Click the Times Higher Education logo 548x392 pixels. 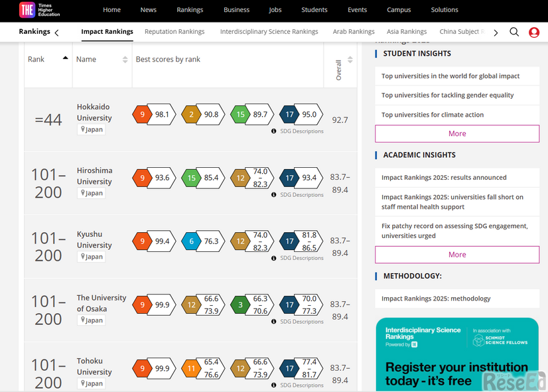[39, 10]
